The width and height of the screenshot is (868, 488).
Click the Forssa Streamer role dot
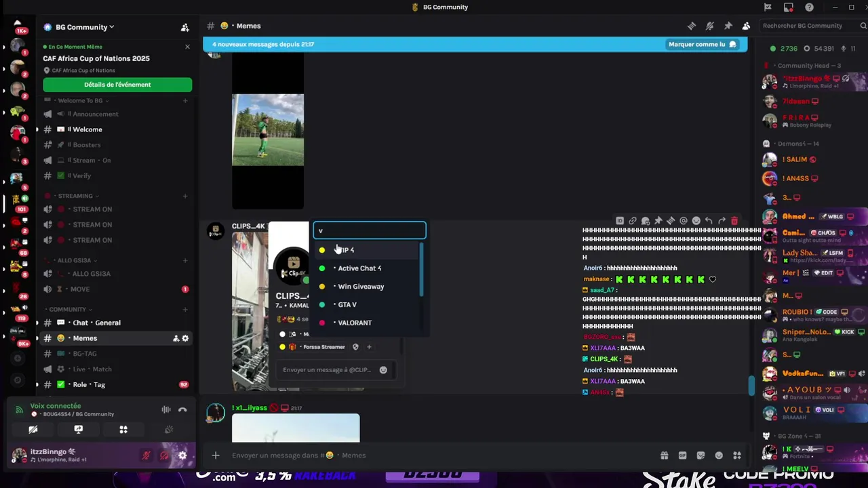[x=283, y=347]
